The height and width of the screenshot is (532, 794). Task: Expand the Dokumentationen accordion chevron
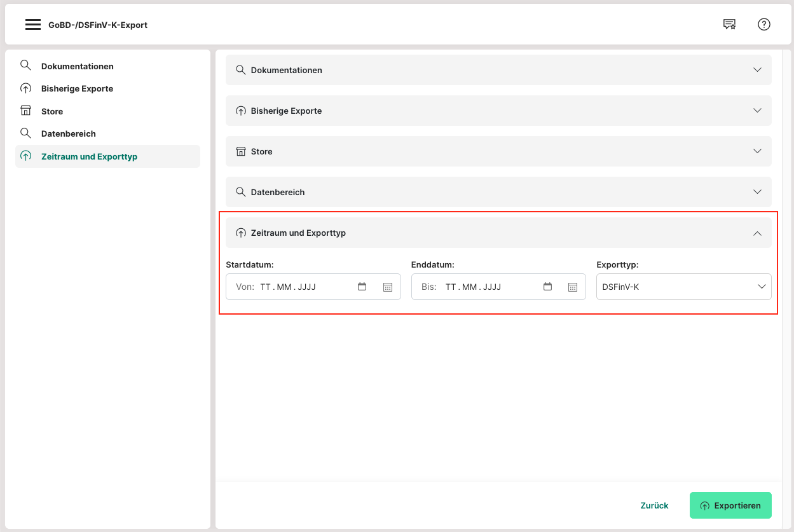(x=757, y=70)
